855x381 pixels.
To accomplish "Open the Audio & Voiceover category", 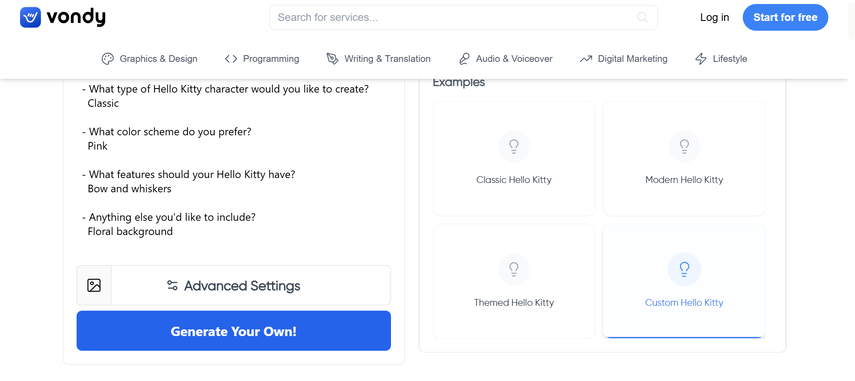I will tap(505, 59).
